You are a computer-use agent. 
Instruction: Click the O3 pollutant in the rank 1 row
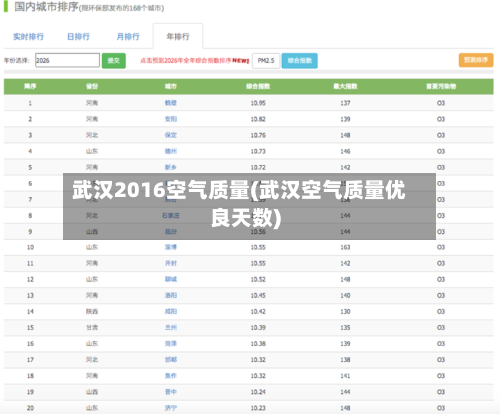(441, 103)
